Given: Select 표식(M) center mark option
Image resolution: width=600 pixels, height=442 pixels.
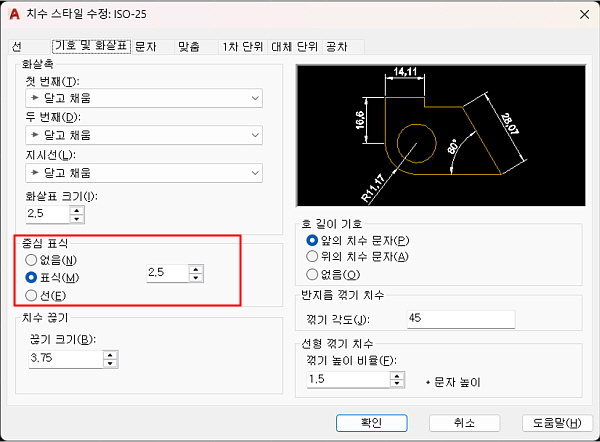Looking at the screenshot, I should coord(52,277).
